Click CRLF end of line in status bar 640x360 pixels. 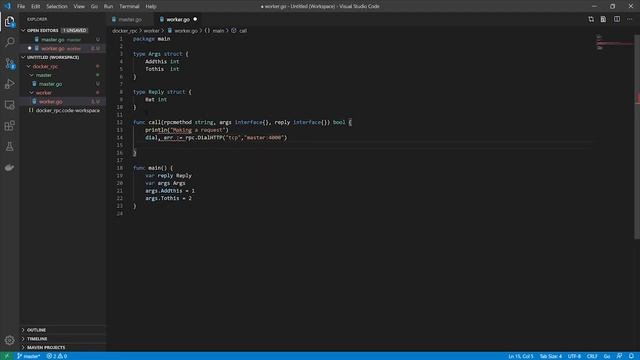[592, 356]
